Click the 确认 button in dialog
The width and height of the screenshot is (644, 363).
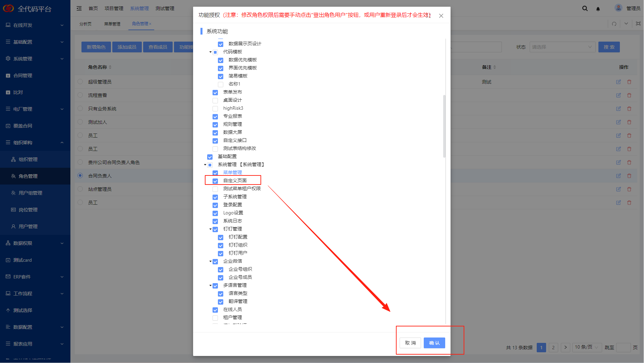click(434, 343)
